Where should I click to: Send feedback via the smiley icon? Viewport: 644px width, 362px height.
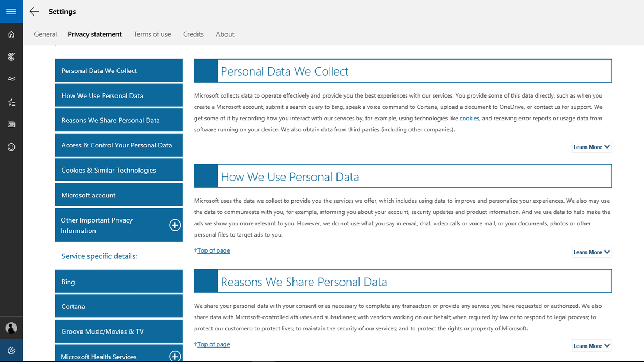(11, 146)
